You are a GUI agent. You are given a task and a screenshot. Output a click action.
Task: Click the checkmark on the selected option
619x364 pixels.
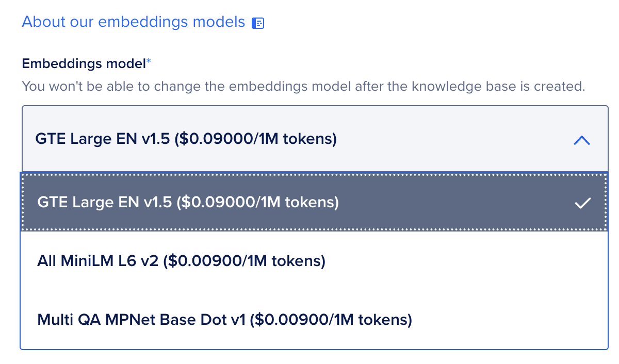click(x=582, y=203)
